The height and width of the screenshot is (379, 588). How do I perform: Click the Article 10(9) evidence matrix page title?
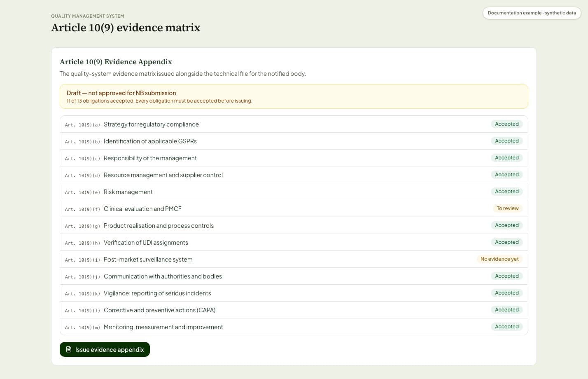126,28
